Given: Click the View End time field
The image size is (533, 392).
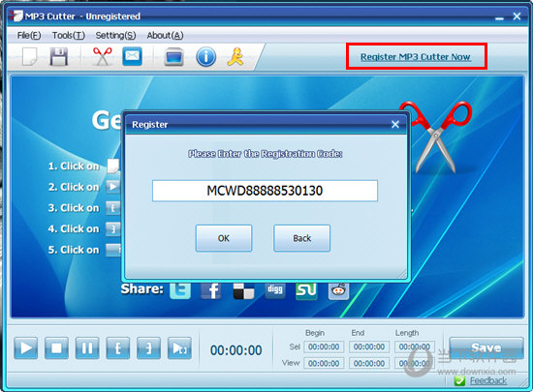Looking at the screenshot, I should tap(369, 364).
